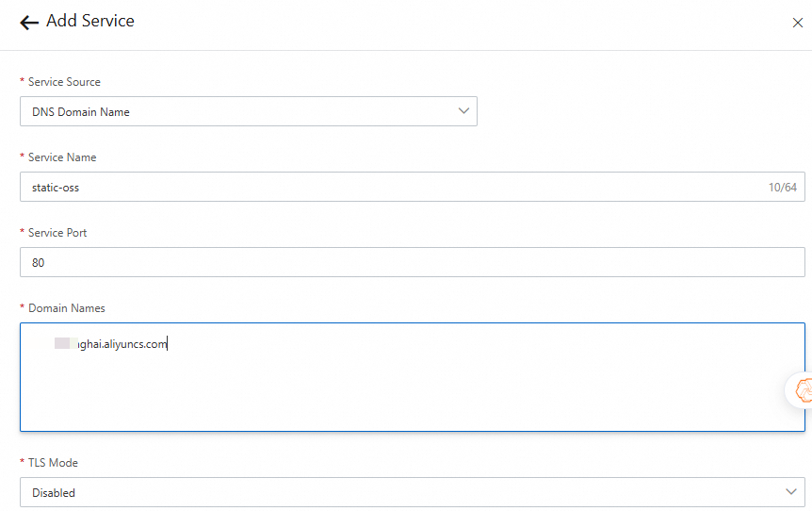This screenshot has height=511, width=812.
Task: Click the Domain Names label
Action: (66, 308)
